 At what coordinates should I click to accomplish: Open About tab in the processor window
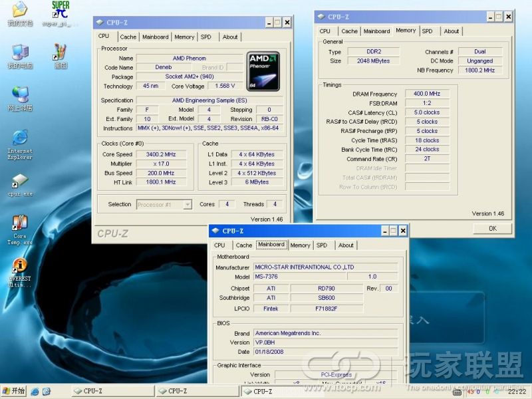click(230, 37)
